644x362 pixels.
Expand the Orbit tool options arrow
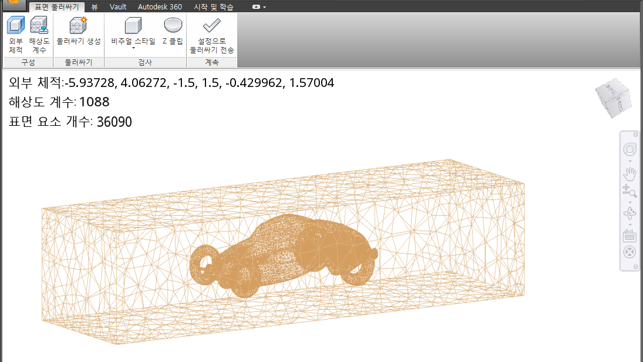click(x=630, y=225)
